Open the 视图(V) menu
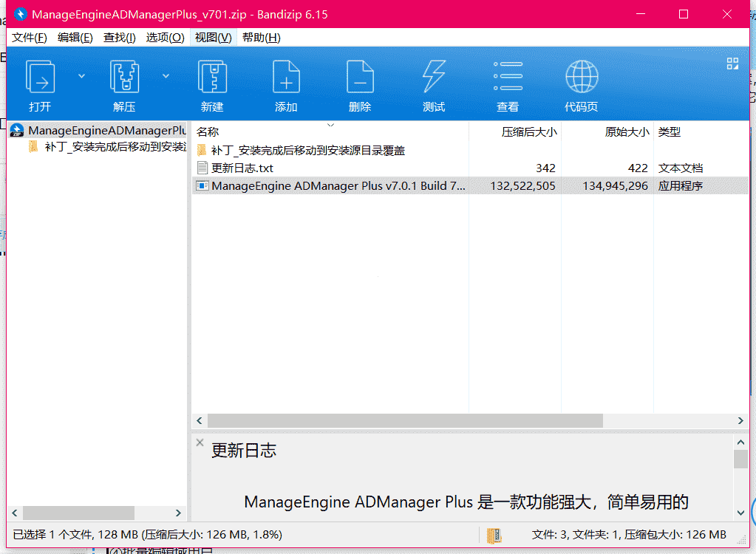Image resolution: width=756 pixels, height=554 pixels. point(213,38)
